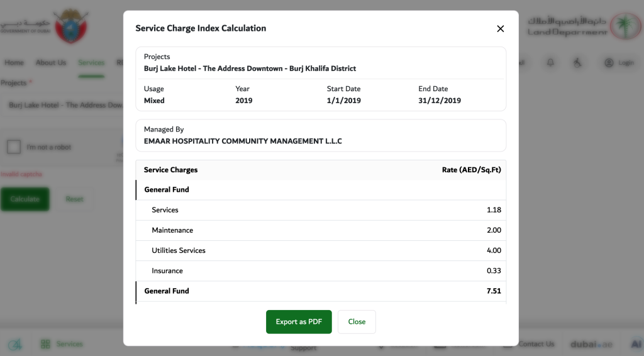Click the Start Date 1/1/2019 value
The height and width of the screenshot is (356, 644).
click(x=344, y=101)
